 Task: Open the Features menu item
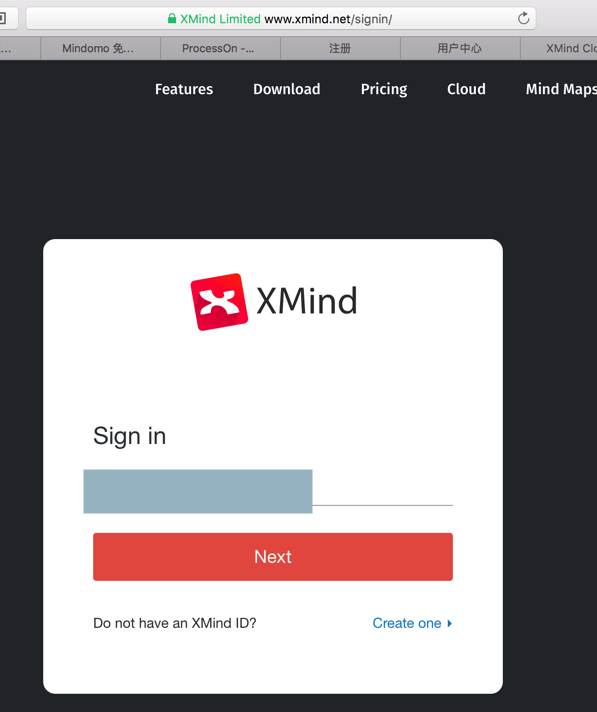(x=184, y=89)
